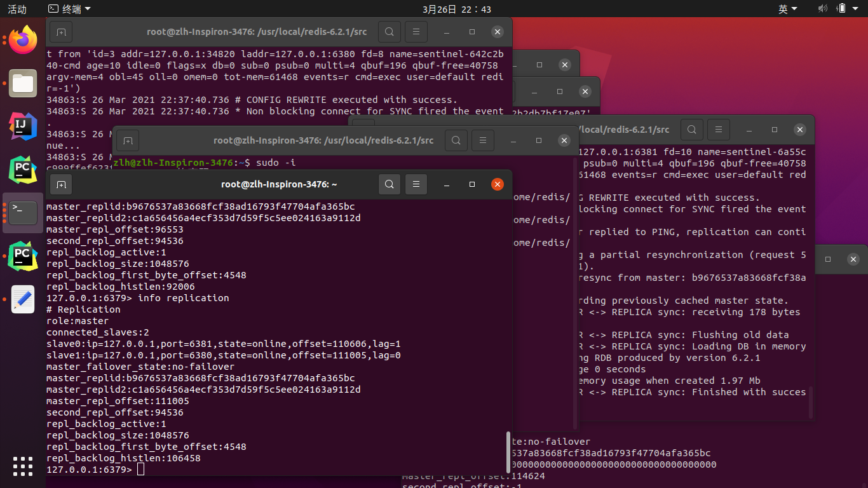The width and height of the screenshot is (868, 488).
Task: Open hamburger menu in the 'sudo -i' terminal
Action: tap(482, 140)
